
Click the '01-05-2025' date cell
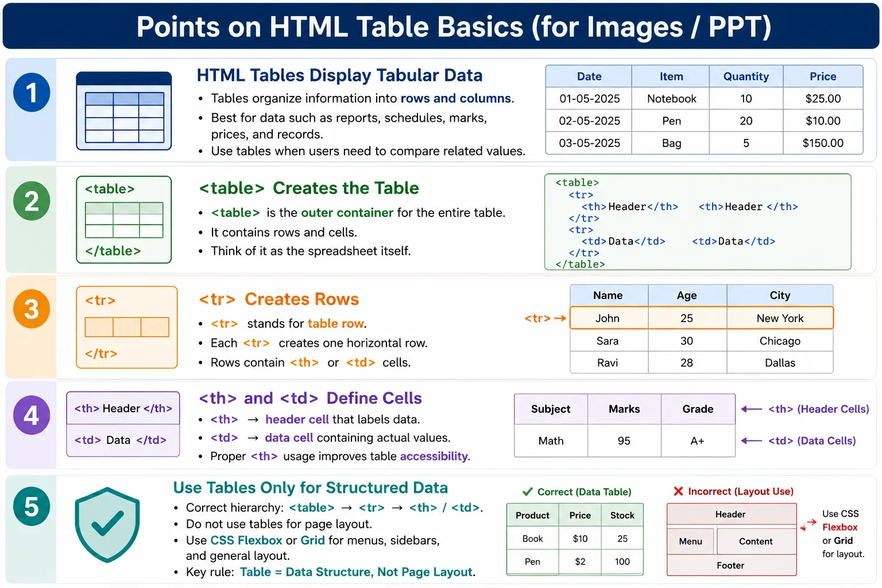(589, 99)
